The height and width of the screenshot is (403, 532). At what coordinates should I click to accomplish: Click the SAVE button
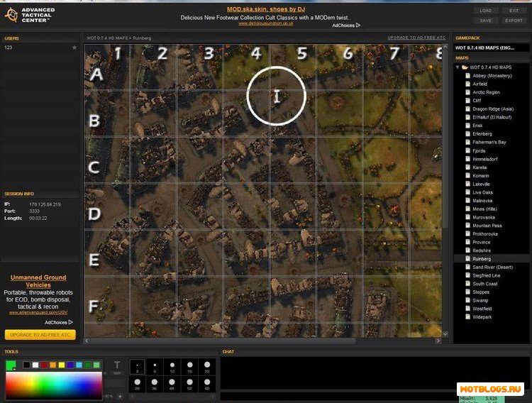point(486,21)
